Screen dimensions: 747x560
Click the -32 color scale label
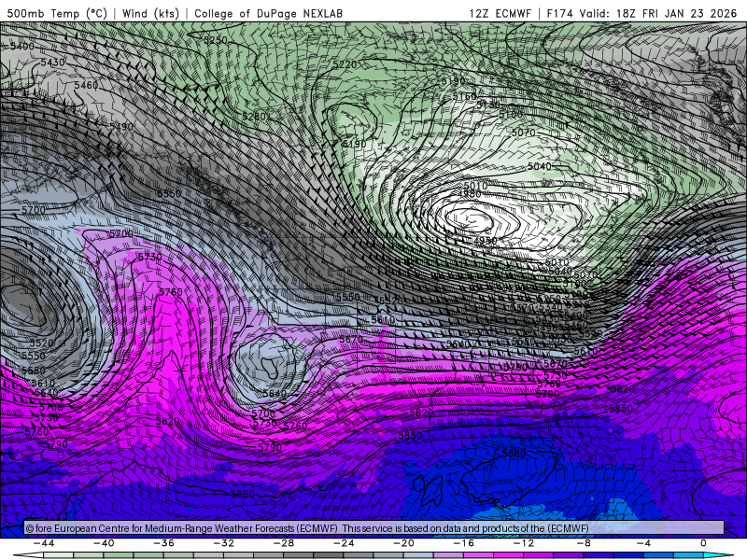[x=224, y=543]
